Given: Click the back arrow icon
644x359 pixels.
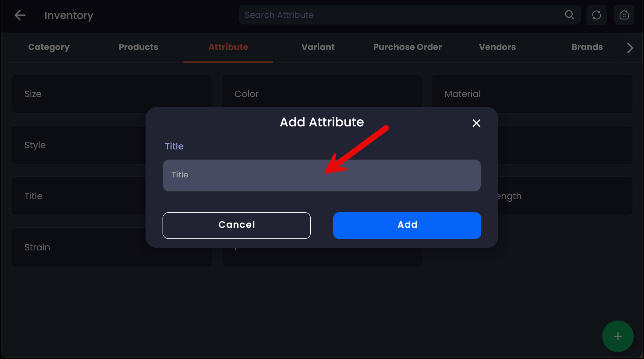Looking at the screenshot, I should tap(20, 15).
